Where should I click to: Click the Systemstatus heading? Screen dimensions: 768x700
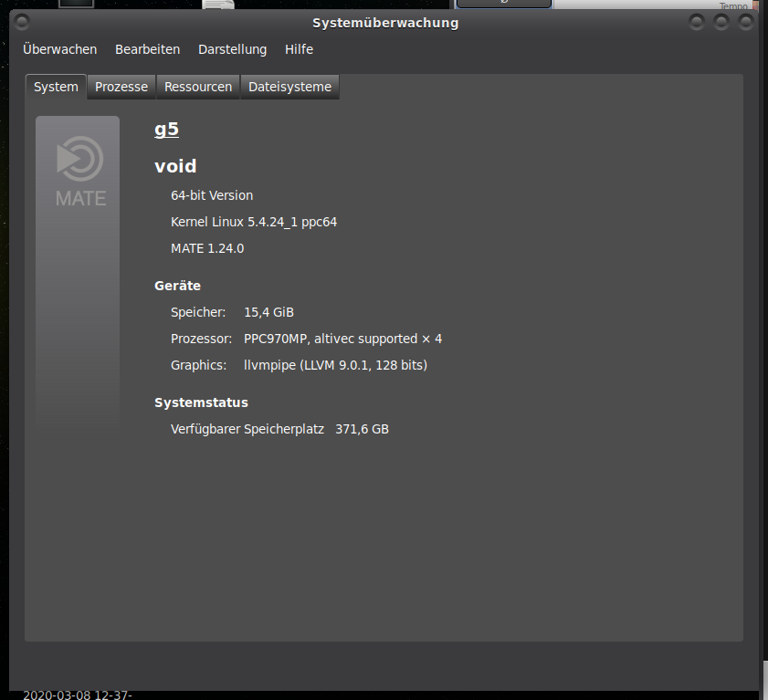201,402
